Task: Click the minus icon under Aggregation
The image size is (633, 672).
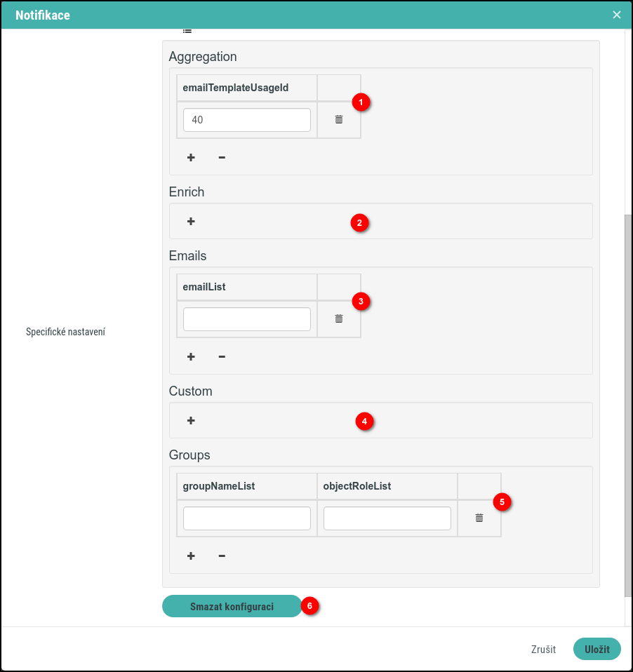Action: point(221,157)
